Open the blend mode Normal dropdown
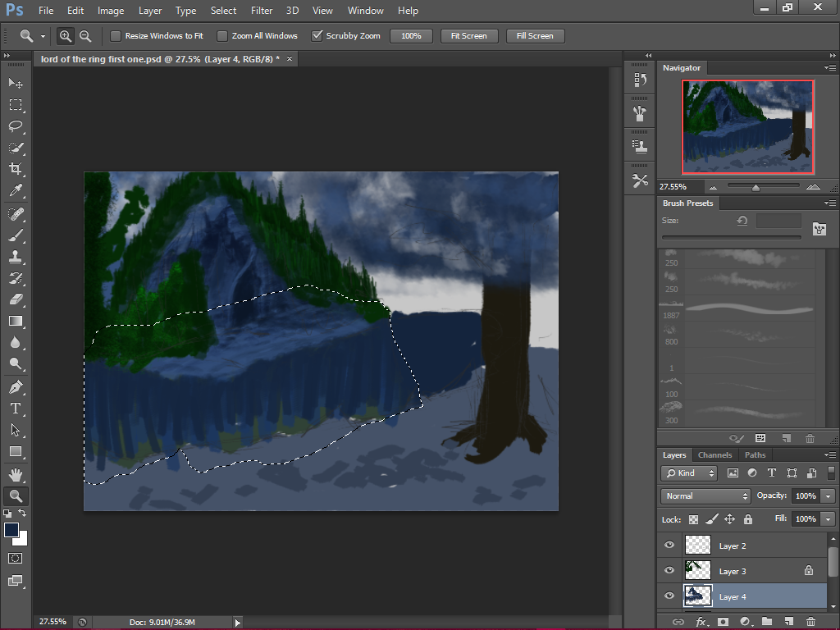 click(x=705, y=496)
